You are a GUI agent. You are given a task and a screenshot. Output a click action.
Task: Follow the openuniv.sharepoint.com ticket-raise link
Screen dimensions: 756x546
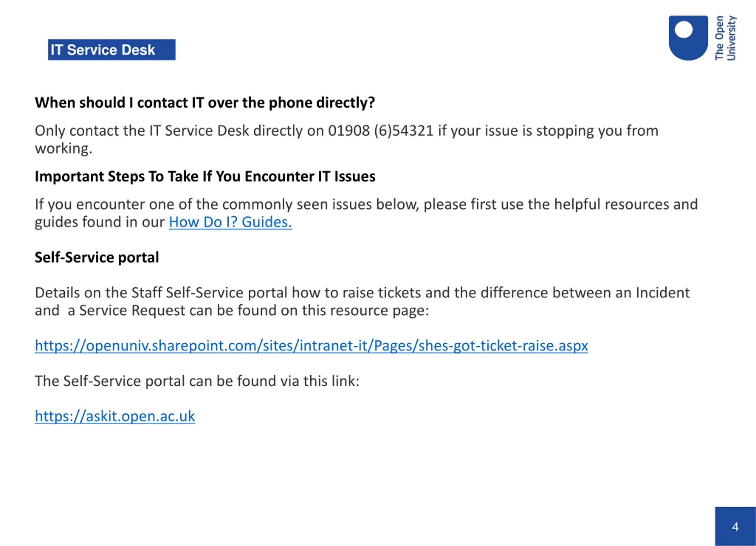[x=311, y=346]
